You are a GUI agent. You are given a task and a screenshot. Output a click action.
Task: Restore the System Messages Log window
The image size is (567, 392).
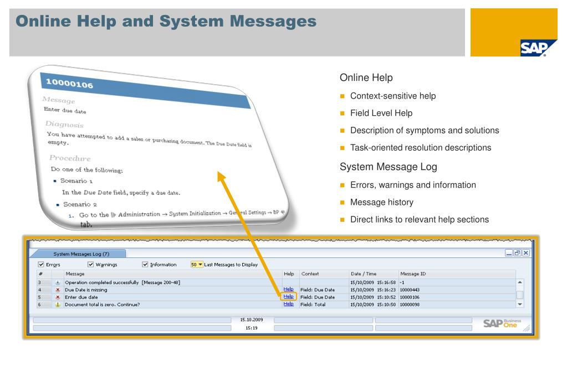click(518, 253)
